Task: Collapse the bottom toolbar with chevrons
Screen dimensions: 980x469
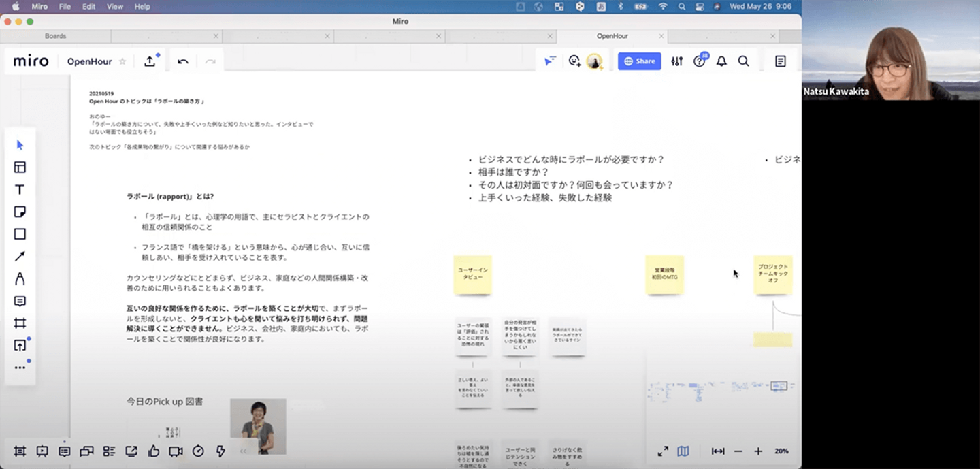Action: pyautogui.click(x=244, y=451)
